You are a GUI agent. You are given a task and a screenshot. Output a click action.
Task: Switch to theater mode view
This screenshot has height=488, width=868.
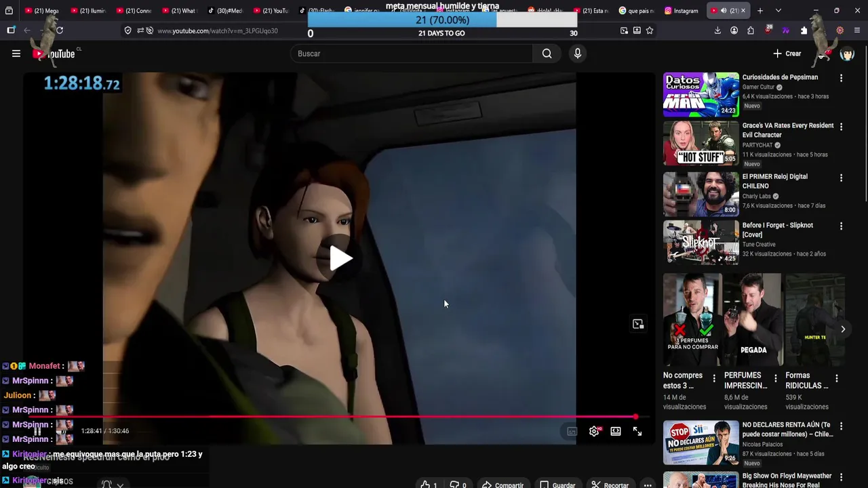tap(616, 431)
